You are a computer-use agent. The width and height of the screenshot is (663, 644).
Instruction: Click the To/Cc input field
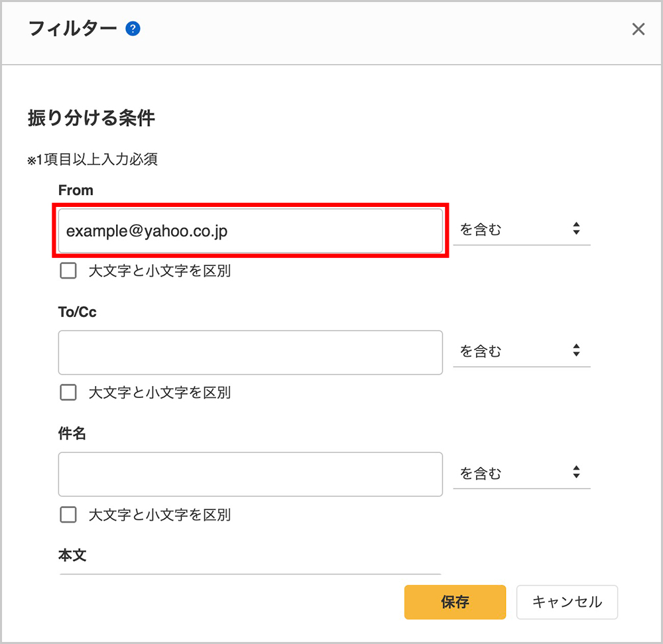(251, 353)
